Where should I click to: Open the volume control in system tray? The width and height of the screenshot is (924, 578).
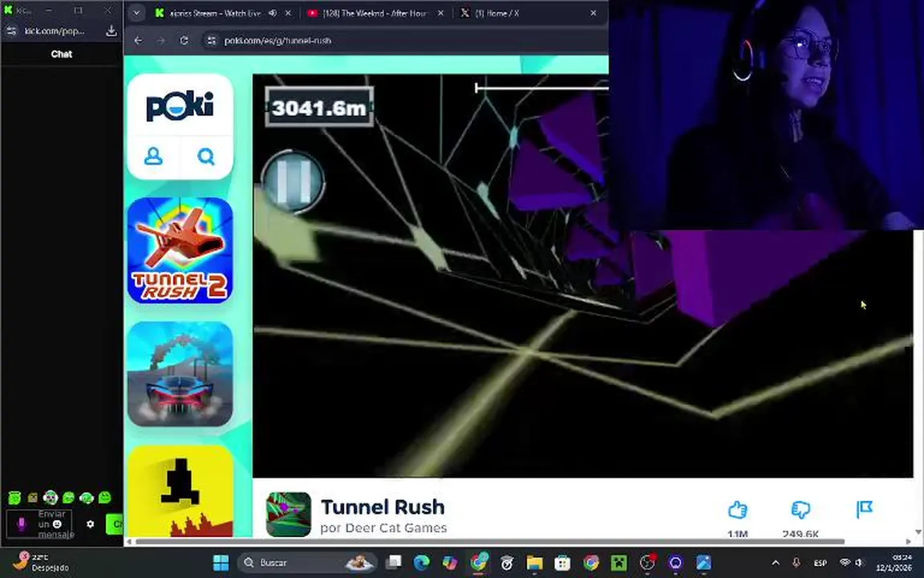tap(859, 563)
